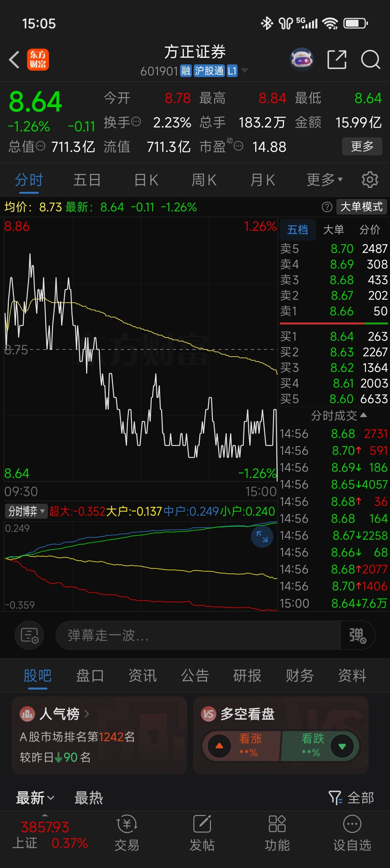390x868 pixels.
Task: Tap the 更多 quote details button
Action: (362, 146)
